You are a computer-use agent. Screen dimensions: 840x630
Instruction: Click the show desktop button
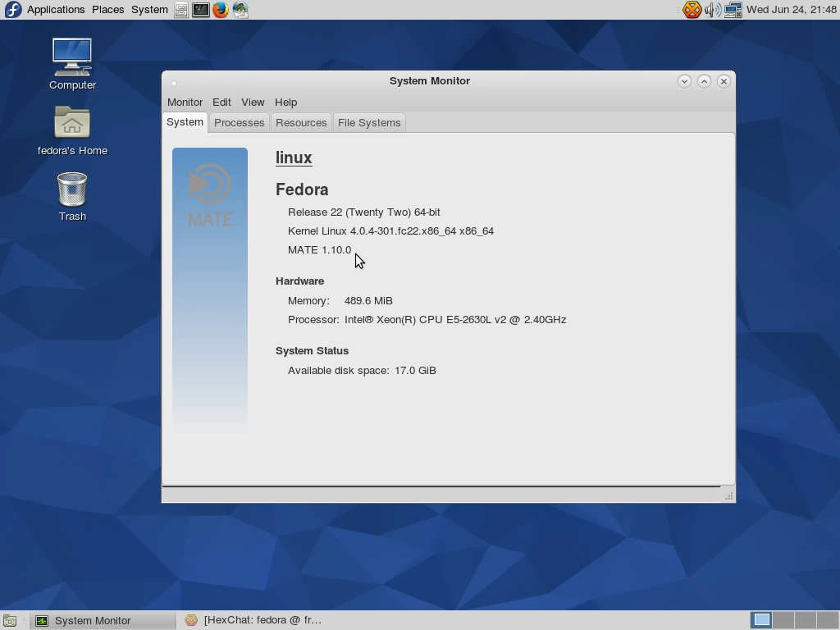(10, 621)
